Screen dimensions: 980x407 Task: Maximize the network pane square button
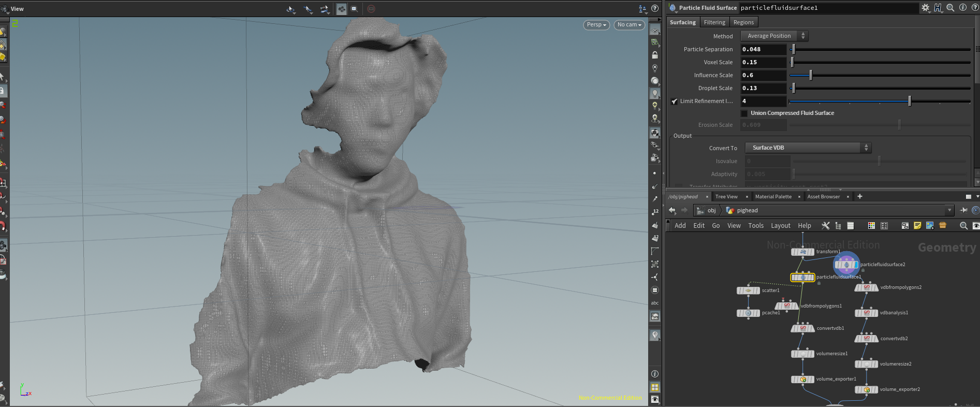coord(969,197)
